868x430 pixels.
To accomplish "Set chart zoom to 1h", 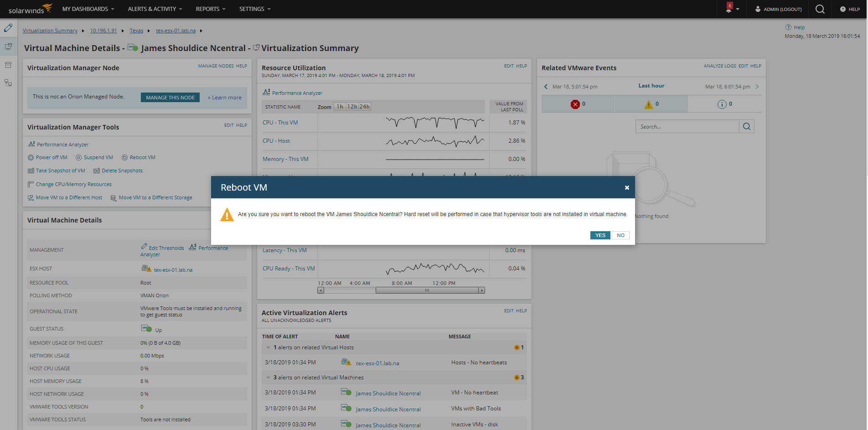I will pyautogui.click(x=340, y=107).
